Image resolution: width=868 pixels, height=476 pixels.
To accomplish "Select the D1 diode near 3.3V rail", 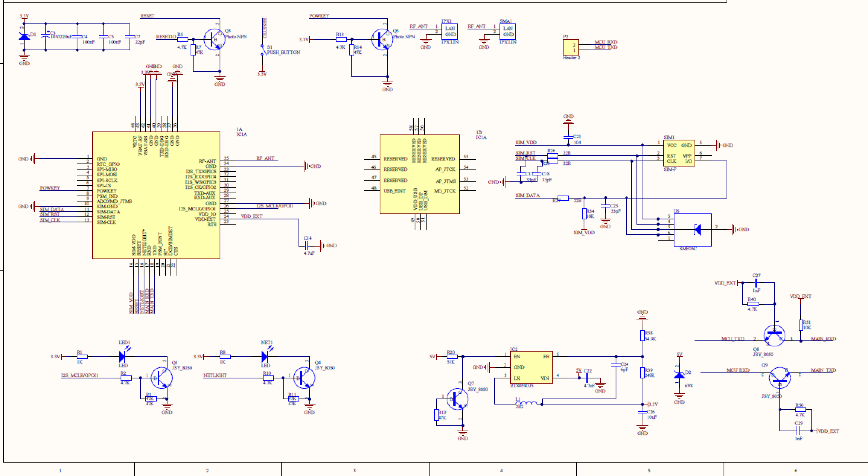I will coord(24,37).
